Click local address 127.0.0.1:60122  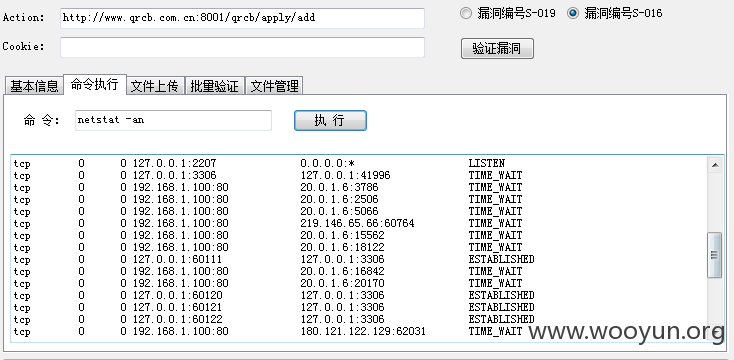coord(177,320)
